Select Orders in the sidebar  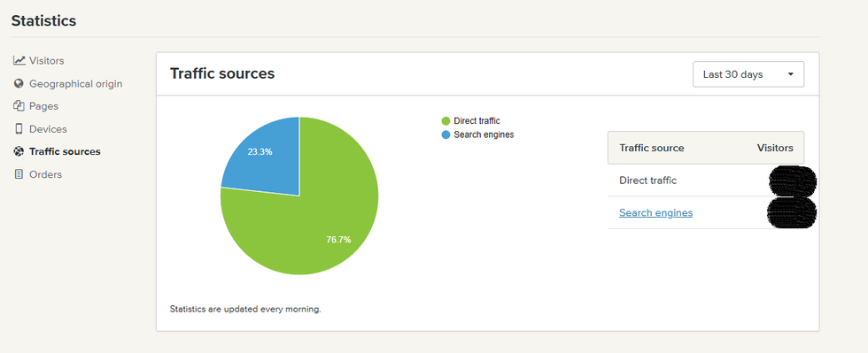pos(45,174)
